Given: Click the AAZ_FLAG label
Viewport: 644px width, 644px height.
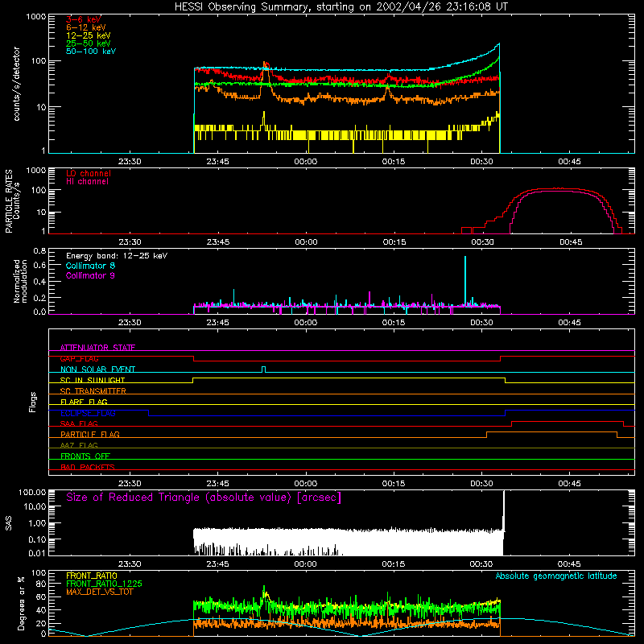Looking at the screenshot, I should coord(79,445).
